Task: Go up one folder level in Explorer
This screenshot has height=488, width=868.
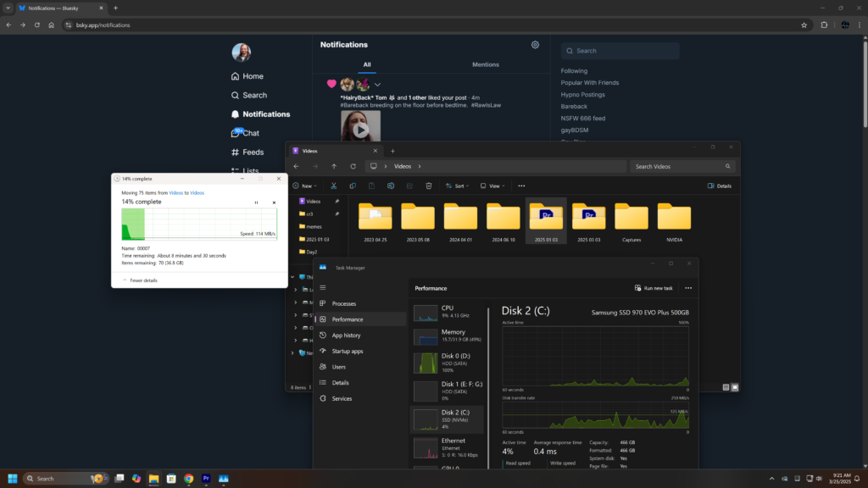Action: [x=334, y=166]
